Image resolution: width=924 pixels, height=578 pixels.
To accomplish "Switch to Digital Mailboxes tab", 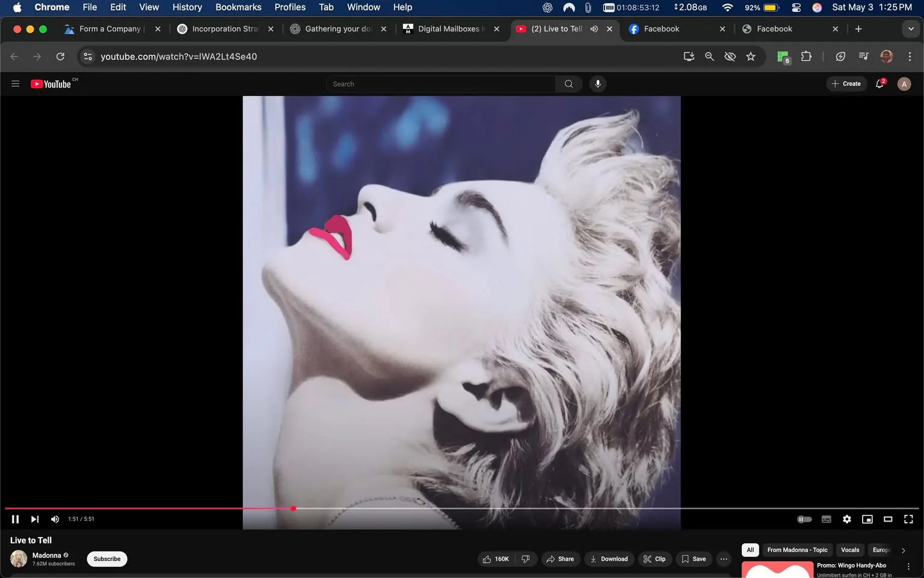I will (x=448, y=29).
